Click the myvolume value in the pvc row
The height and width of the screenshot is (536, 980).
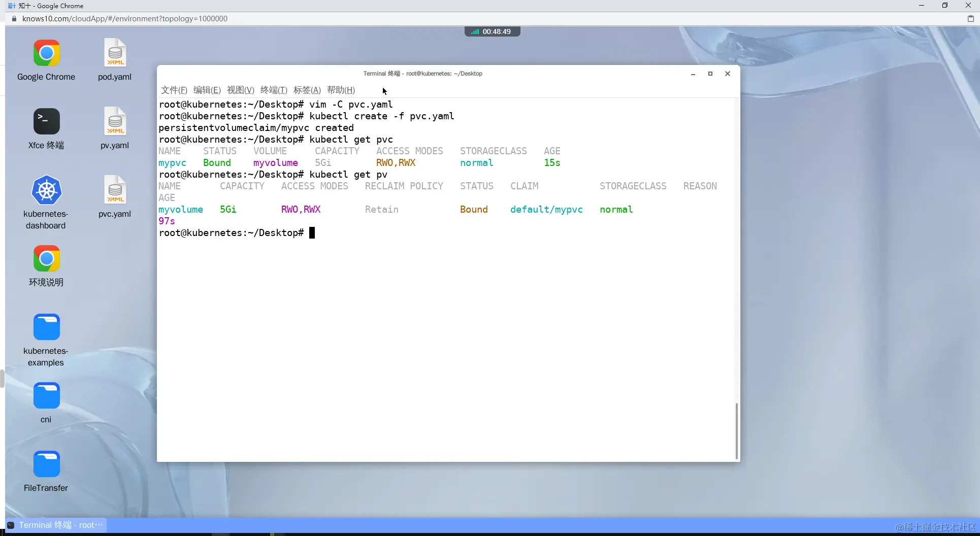tap(276, 163)
